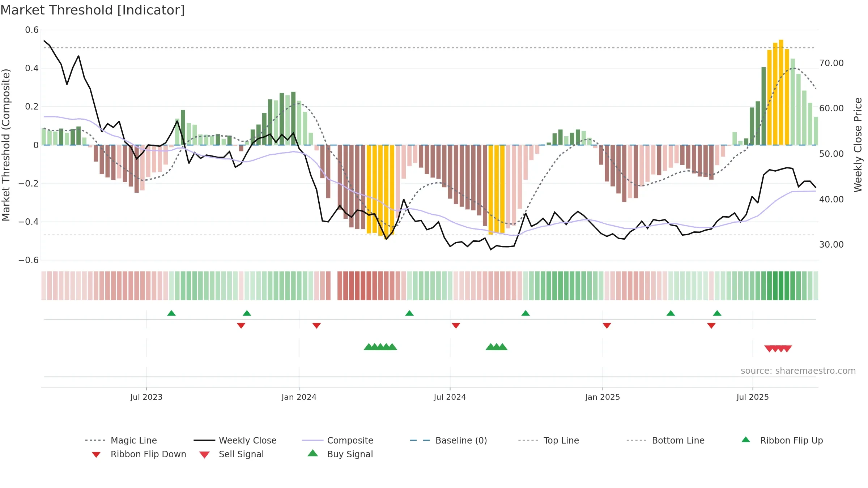The height and width of the screenshot is (488, 868).
Task: Toggle the Top Line legend entry
Action: point(549,440)
